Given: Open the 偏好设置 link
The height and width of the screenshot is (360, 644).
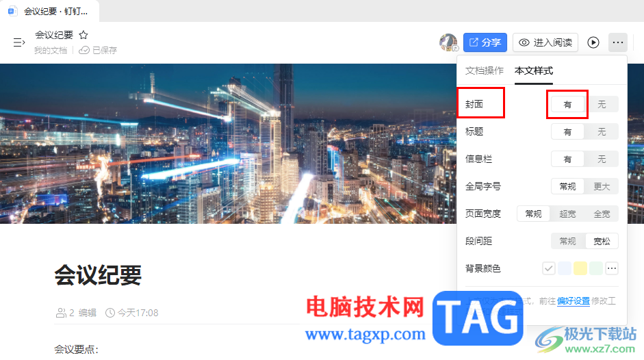Looking at the screenshot, I should [x=574, y=301].
